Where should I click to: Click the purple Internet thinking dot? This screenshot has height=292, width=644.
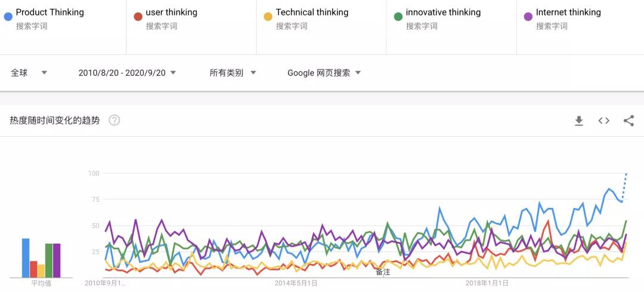click(528, 17)
